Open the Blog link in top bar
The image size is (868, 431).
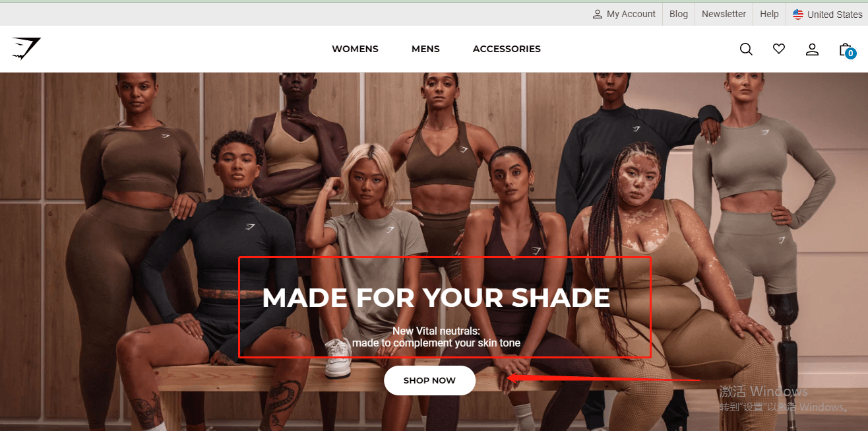pos(679,14)
